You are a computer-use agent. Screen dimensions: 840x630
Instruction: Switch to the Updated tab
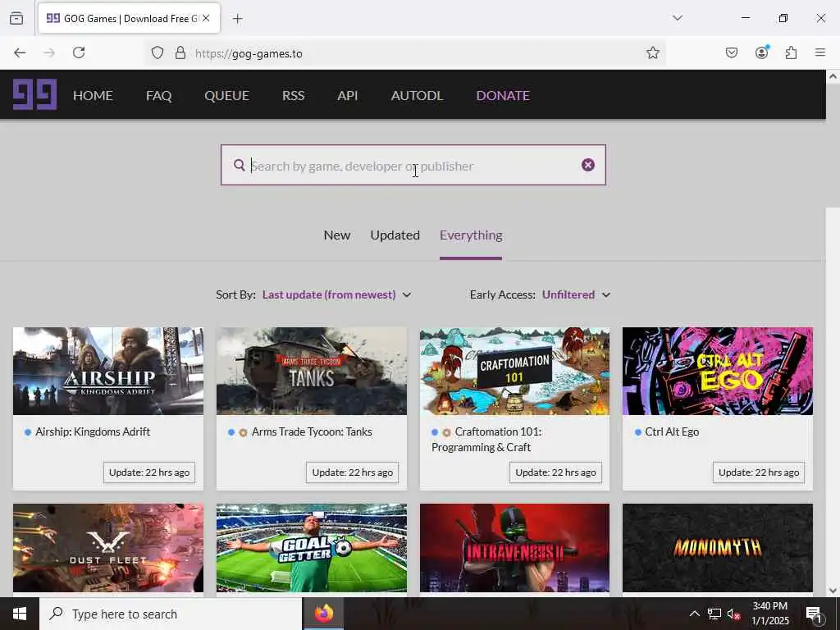coord(395,235)
